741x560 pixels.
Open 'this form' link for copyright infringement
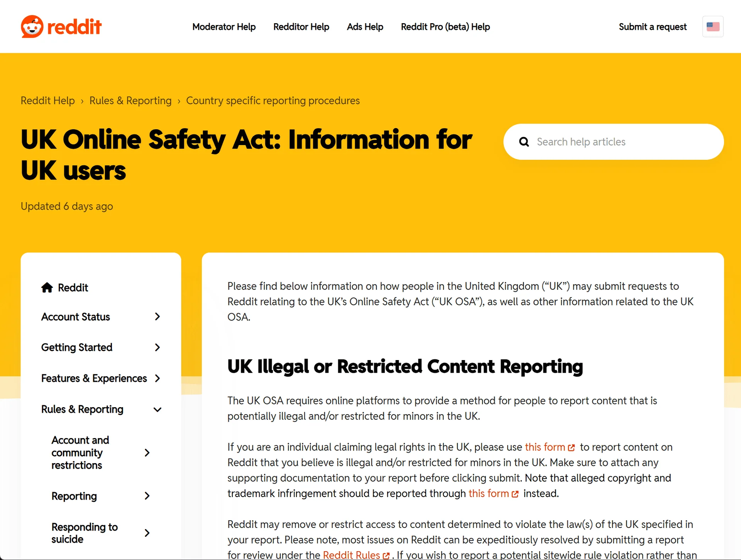(489, 493)
